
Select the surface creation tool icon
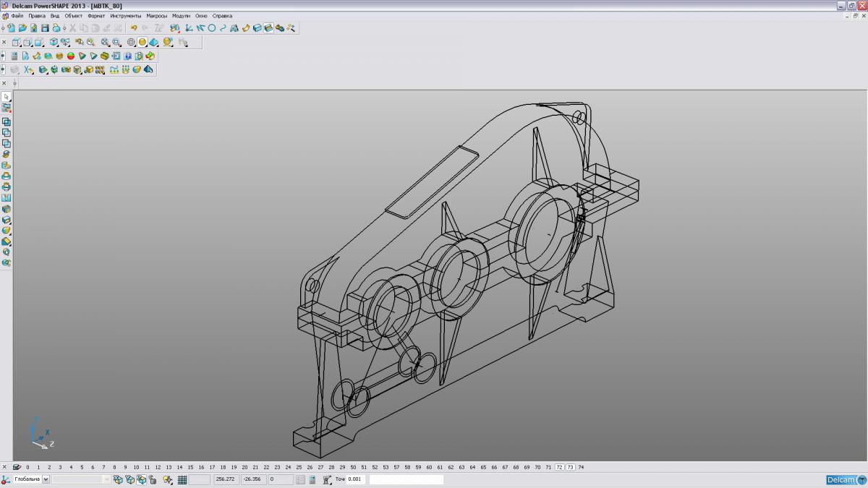click(246, 28)
